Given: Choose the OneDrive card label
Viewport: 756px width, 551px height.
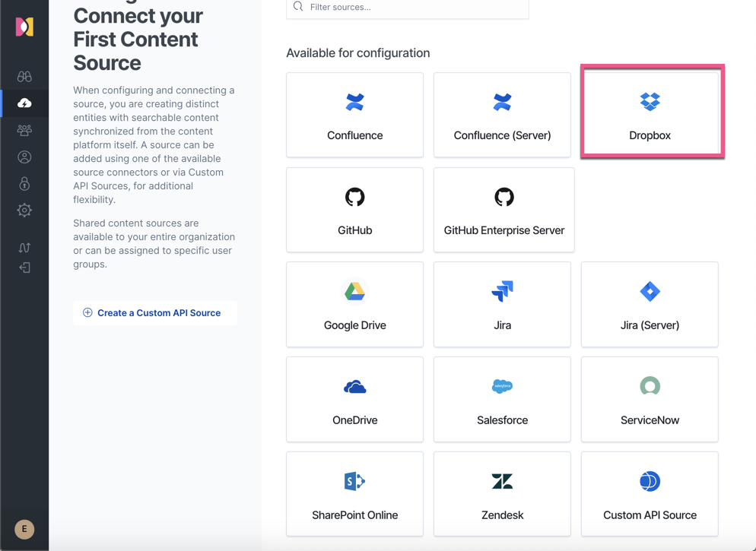Looking at the screenshot, I should tap(355, 420).
